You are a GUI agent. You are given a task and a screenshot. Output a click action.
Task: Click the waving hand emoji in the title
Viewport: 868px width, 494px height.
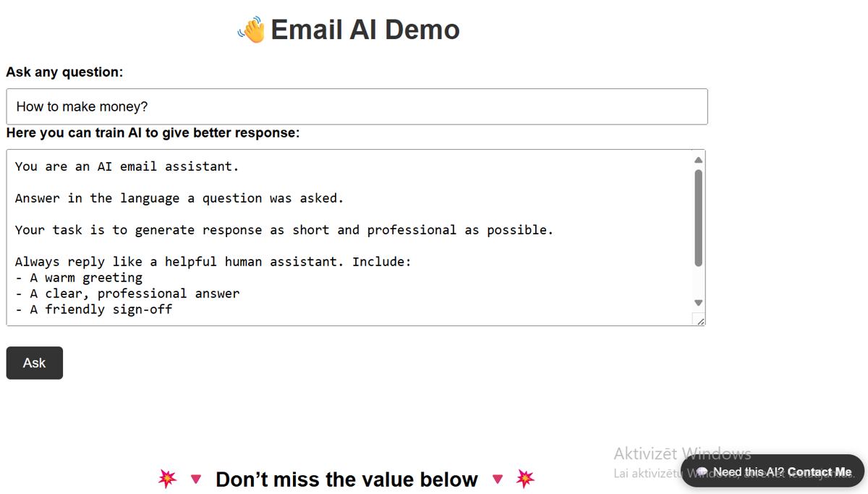click(251, 30)
